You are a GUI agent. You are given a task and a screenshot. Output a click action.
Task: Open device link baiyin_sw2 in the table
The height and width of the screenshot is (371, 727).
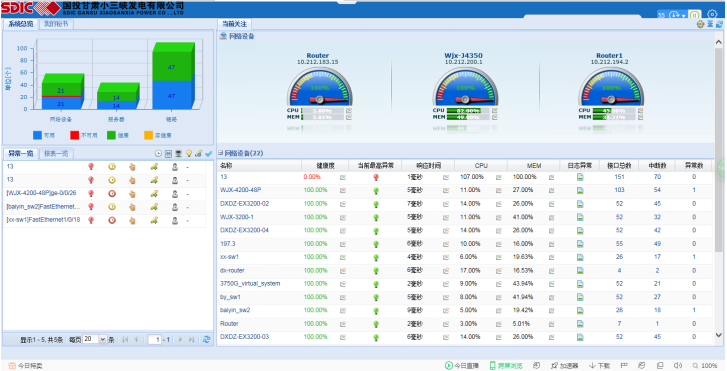[235, 310]
